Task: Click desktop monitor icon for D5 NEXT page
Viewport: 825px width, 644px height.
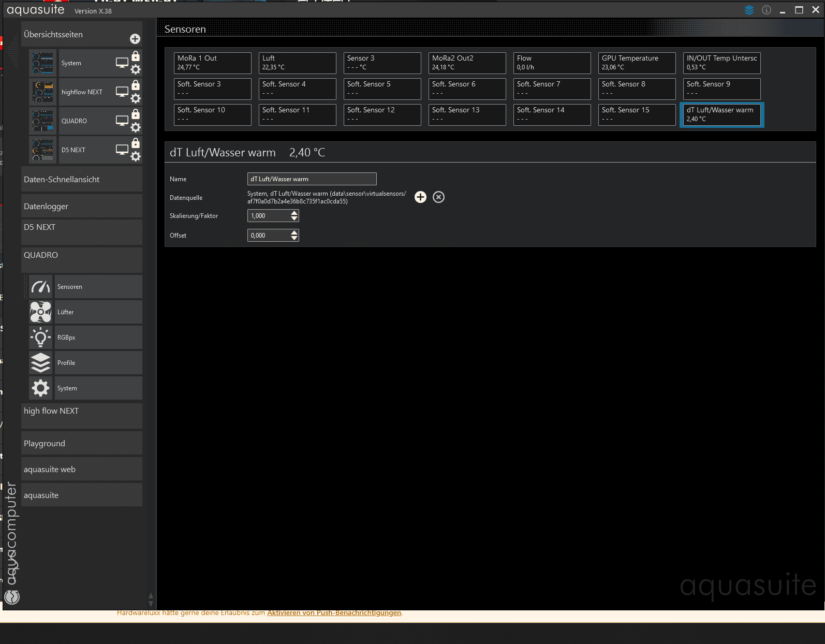Action: [x=122, y=150]
